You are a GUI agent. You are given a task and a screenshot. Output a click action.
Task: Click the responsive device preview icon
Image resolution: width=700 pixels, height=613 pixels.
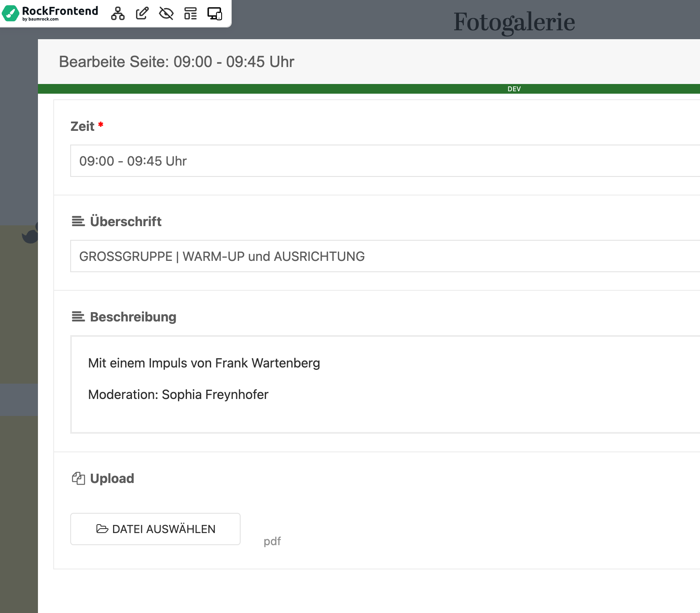214,14
